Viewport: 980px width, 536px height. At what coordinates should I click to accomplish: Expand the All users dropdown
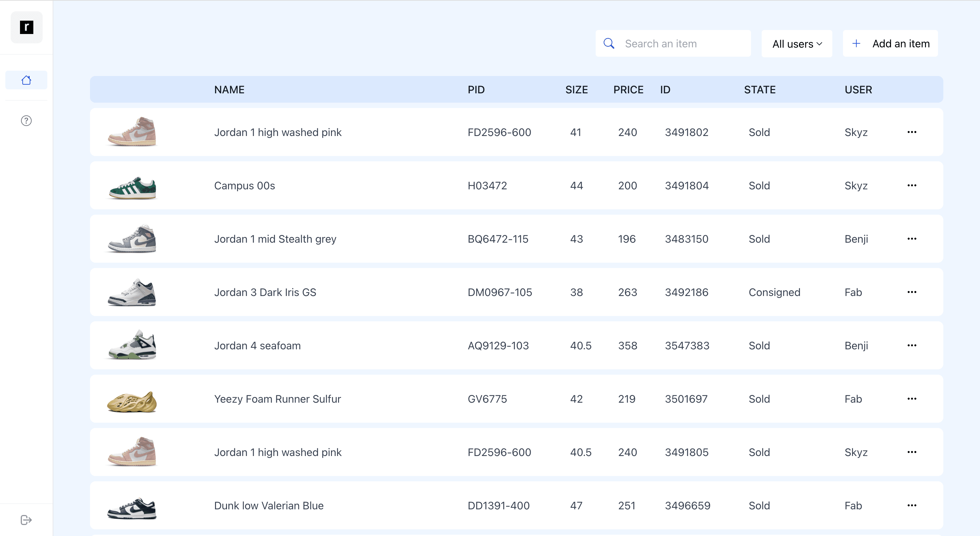(x=797, y=44)
